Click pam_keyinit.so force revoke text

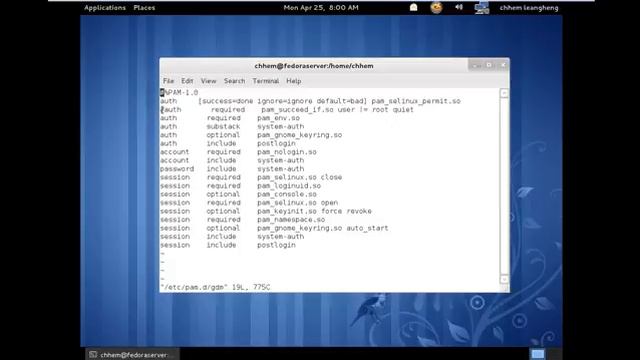coord(314,211)
